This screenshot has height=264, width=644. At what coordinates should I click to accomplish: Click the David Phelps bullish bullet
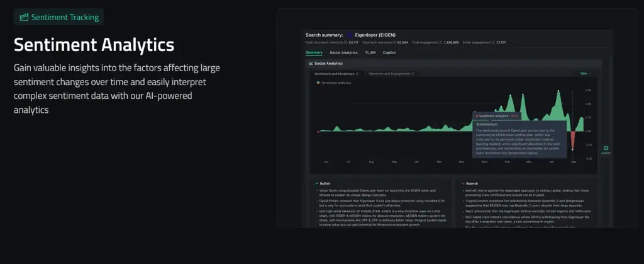pyautogui.click(x=382, y=203)
